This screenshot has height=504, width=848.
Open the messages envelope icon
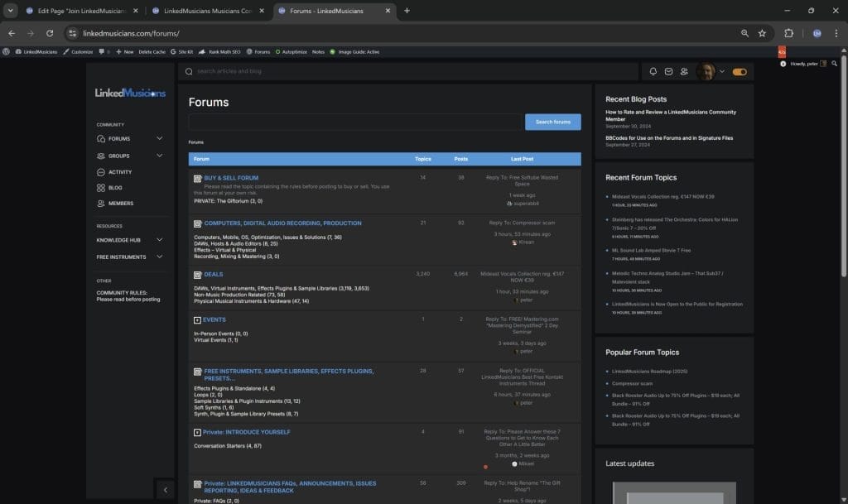(668, 72)
